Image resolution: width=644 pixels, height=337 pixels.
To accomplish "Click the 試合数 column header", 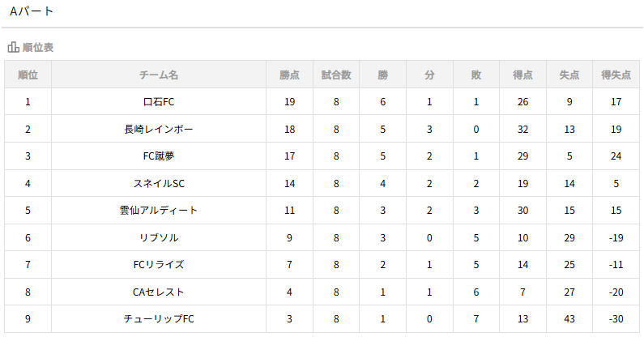I will pyautogui.click(x=335, y=75).
